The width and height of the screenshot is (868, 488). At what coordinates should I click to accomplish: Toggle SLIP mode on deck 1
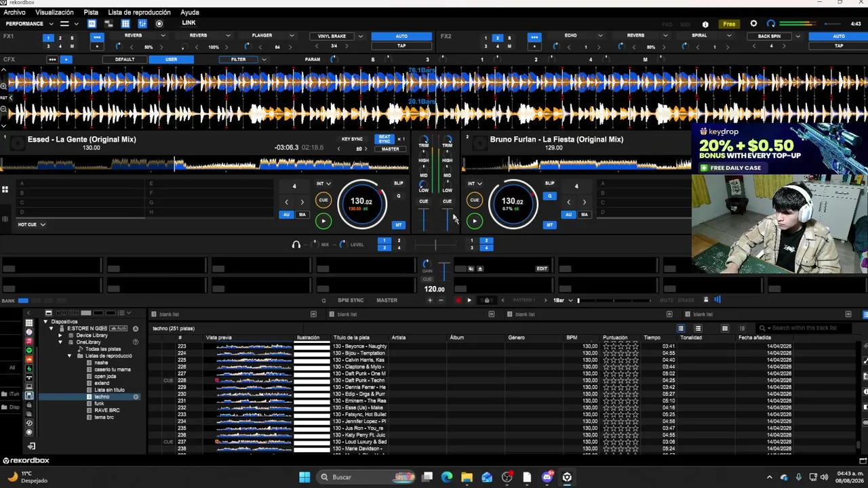coord(398,183)
